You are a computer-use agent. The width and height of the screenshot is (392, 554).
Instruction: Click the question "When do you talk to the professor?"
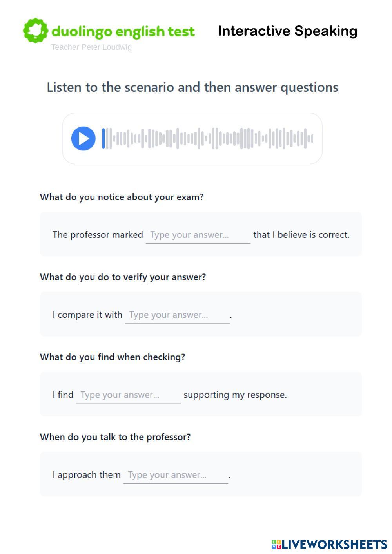115,437
